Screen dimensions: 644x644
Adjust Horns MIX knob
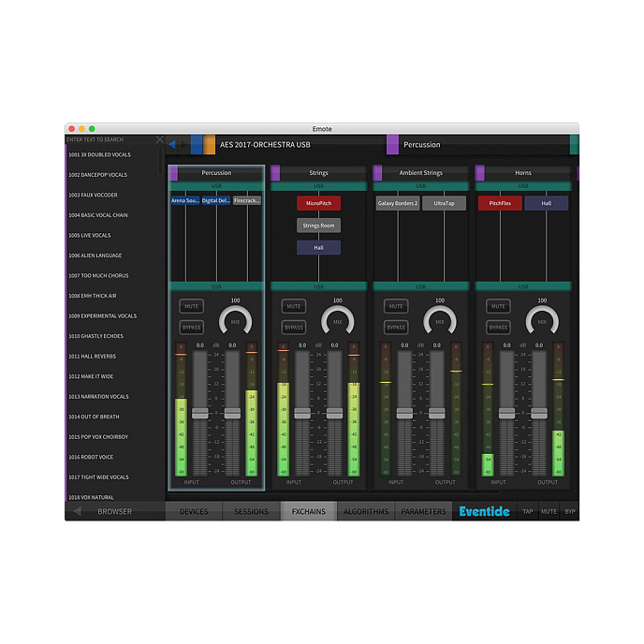tap(542, 322)
